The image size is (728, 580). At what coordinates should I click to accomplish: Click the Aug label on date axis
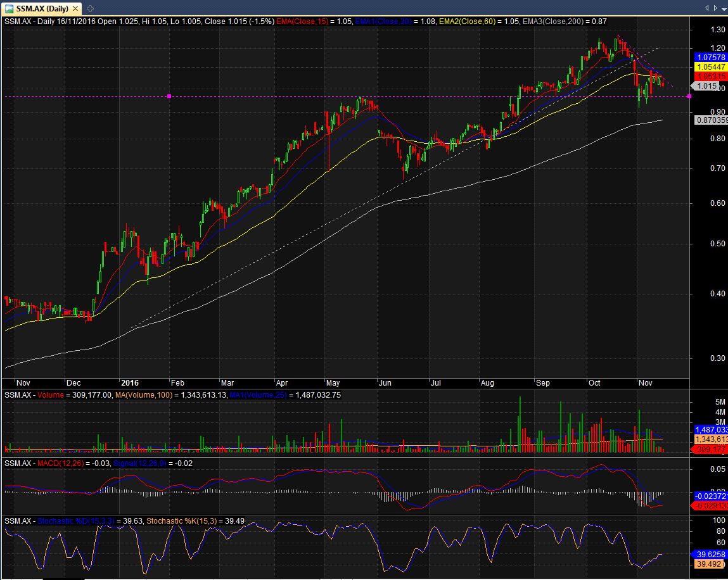tap(487, 383)
